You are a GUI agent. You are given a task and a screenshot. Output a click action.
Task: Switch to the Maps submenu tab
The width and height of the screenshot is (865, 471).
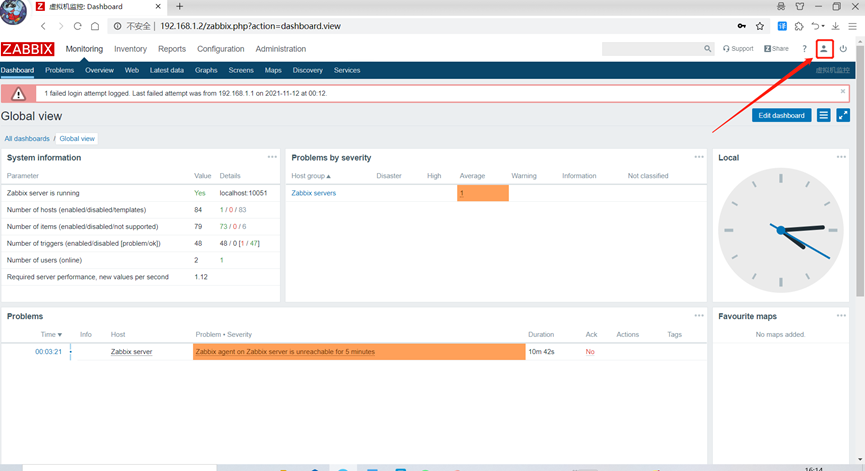[273, 70]
